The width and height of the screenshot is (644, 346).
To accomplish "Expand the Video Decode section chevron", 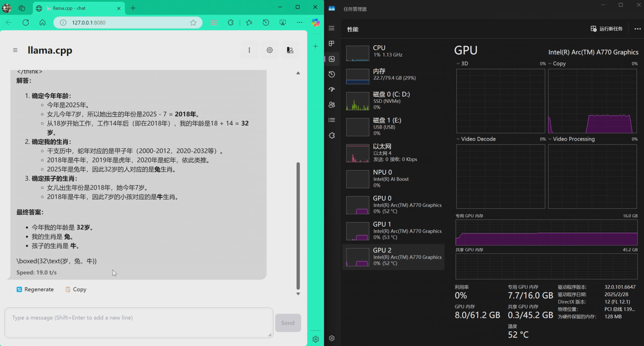I will (458, 139).
